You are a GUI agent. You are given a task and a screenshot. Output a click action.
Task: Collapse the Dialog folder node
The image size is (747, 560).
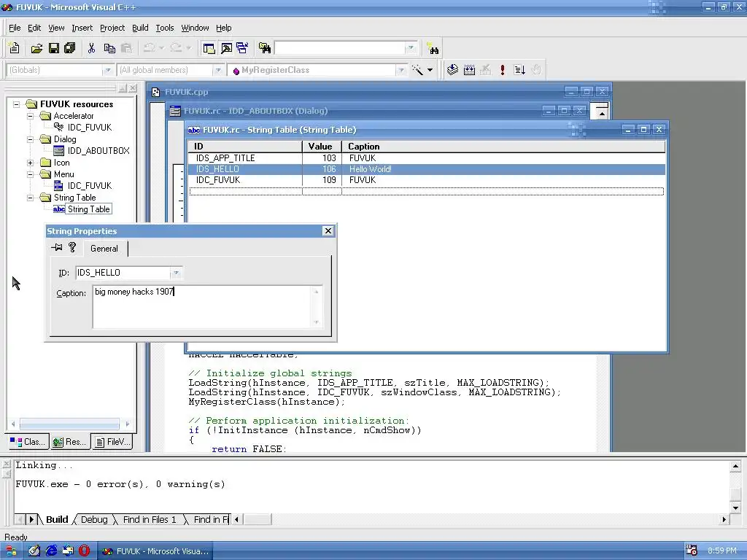click(x=31, y=139)
